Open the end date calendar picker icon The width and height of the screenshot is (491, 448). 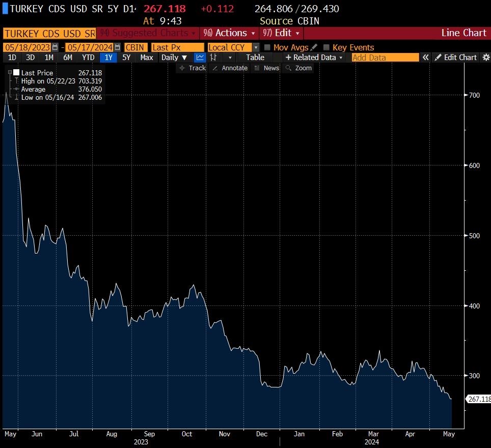[117, 47]
